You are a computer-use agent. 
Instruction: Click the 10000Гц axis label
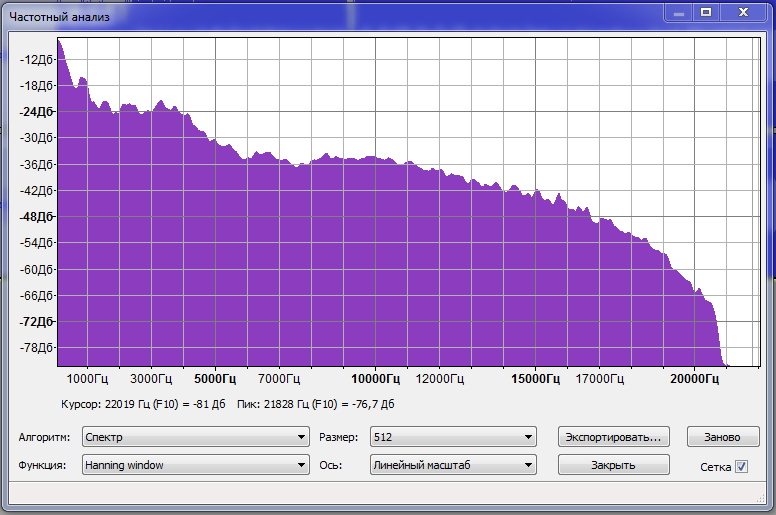coord(375,379)
